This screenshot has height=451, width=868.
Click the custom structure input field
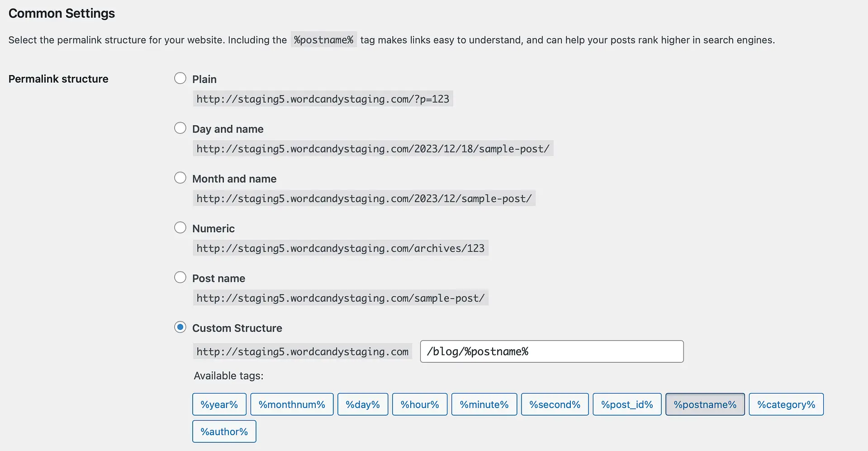tap(552, 351)
